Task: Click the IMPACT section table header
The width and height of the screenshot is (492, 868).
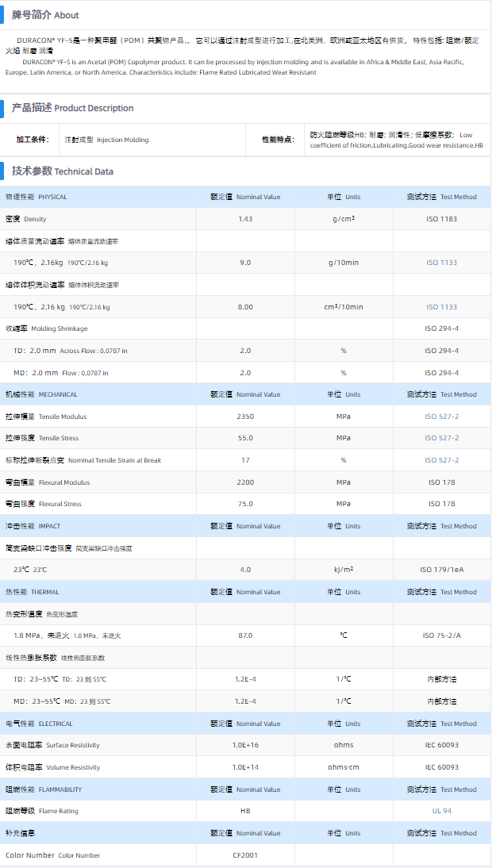Action: (x=33, y=526)
